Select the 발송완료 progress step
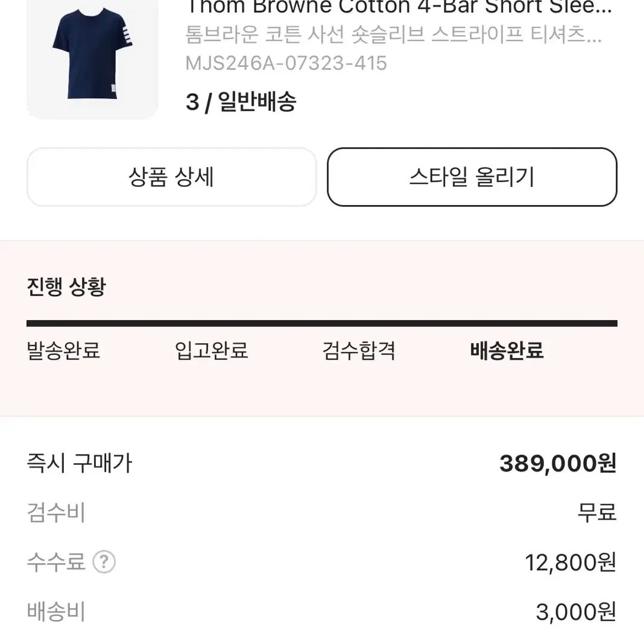Image resolution: width=644 pixels, height=644 pixels. 63,350
